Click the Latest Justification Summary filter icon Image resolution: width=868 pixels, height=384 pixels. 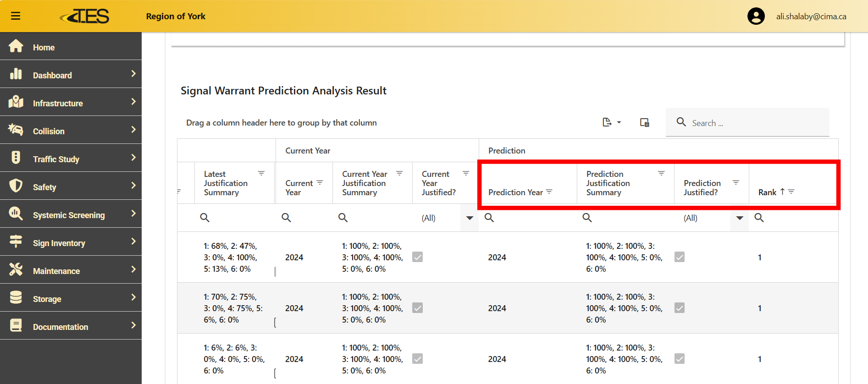click(x=261, y=173)
